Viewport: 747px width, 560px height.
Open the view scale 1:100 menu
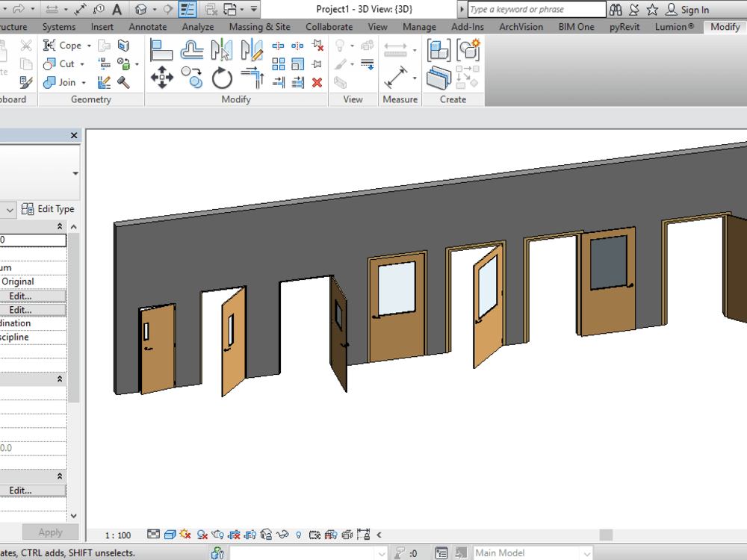117,535
